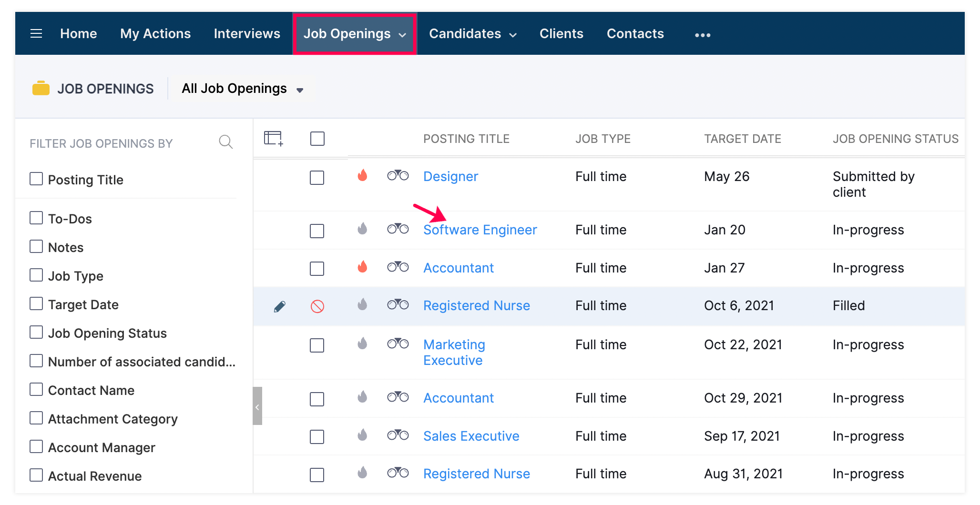The width and height of the screenshot is (980, 505).
Task: Open the Marketing Executive posting link
Action: 454,352
